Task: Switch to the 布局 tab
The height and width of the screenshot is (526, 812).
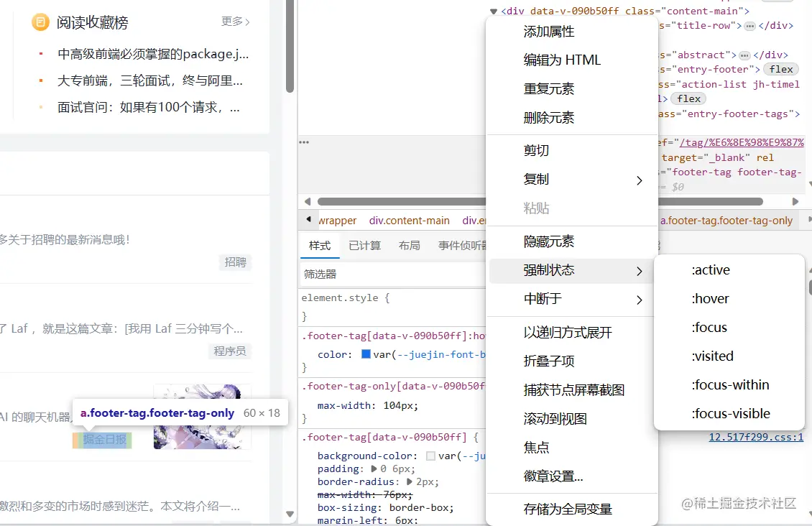Action: [x=409, y=246]
